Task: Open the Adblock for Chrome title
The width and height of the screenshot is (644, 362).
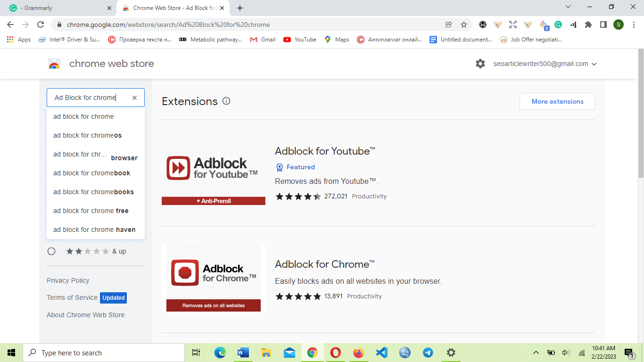Action: pos(325,264)
